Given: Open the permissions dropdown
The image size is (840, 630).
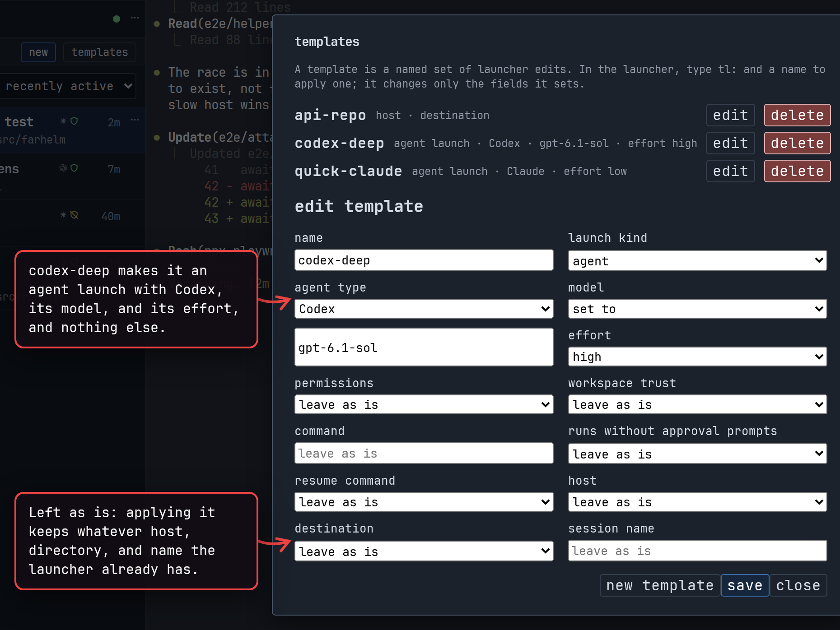Looking at the screenshot, I should [424, 404].
